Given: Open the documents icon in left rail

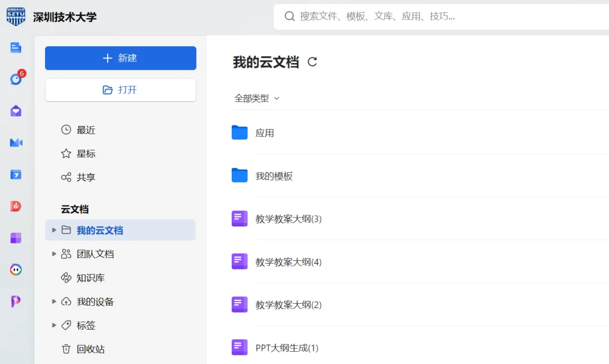Looking at the screenshot, I should tap(16, 48).
